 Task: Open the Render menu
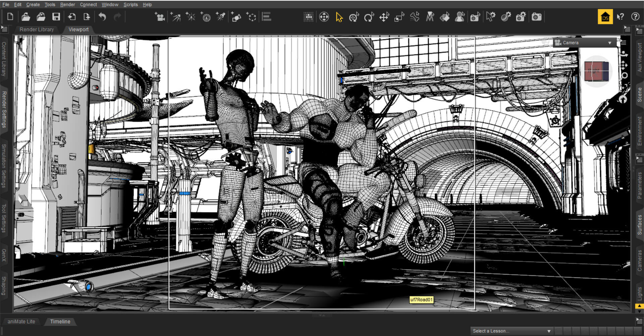(67, 4)
